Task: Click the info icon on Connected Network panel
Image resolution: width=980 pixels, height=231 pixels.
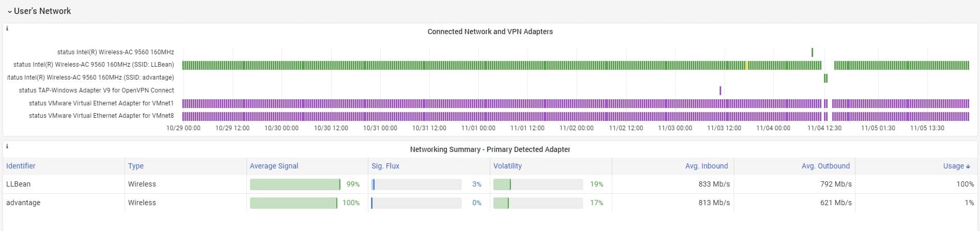Action: pyautogui.click(x=7, y=28)
